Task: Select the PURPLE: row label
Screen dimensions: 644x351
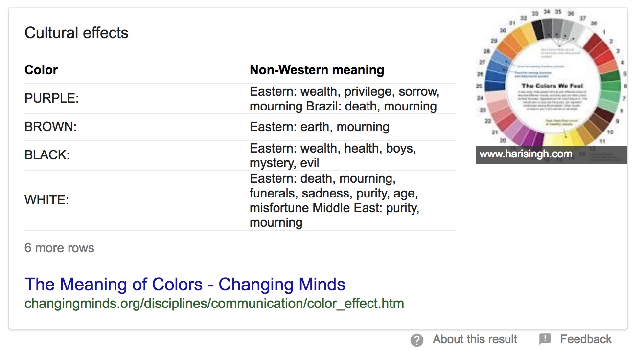Action: pos(51,99)
